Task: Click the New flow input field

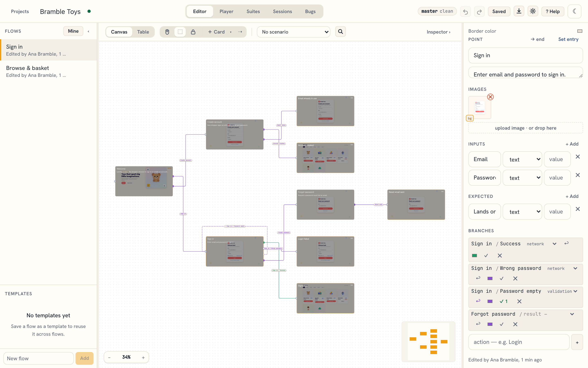Action: click(x=38, y=358)
